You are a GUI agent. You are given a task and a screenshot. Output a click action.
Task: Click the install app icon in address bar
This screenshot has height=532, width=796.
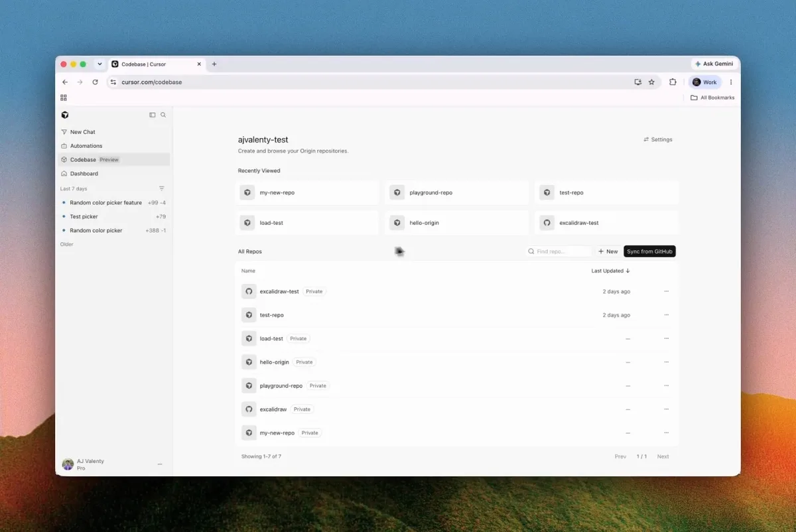coord(637,82)
